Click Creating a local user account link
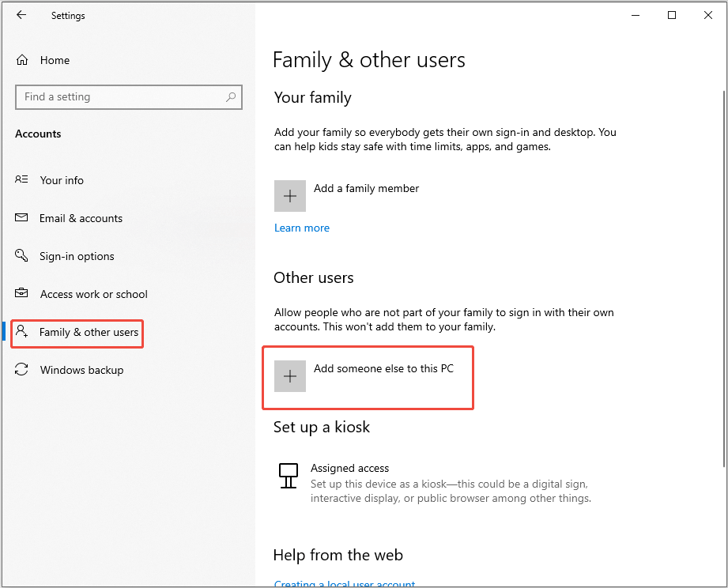Image resolution: width=728 pixels, height=588 pixels. 344,583
